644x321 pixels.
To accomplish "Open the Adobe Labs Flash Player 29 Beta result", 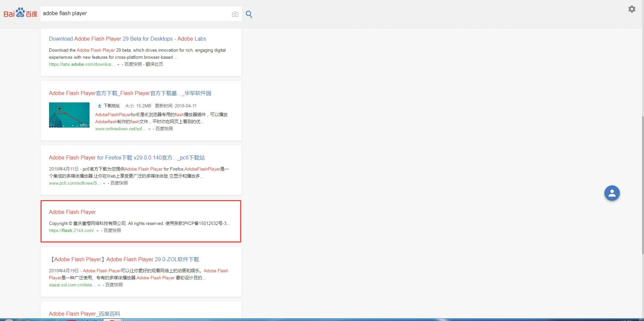I will point(127,39).
